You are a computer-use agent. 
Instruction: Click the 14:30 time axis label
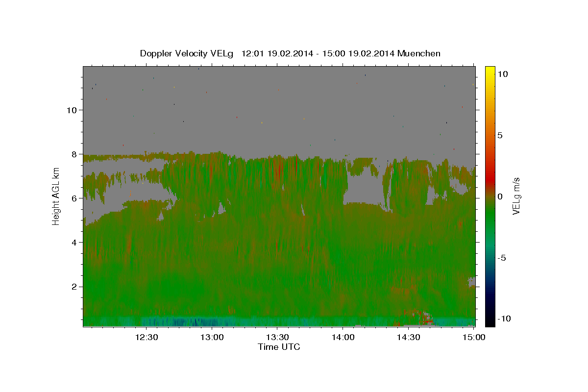pyautogui.click(x=408, y=337)
